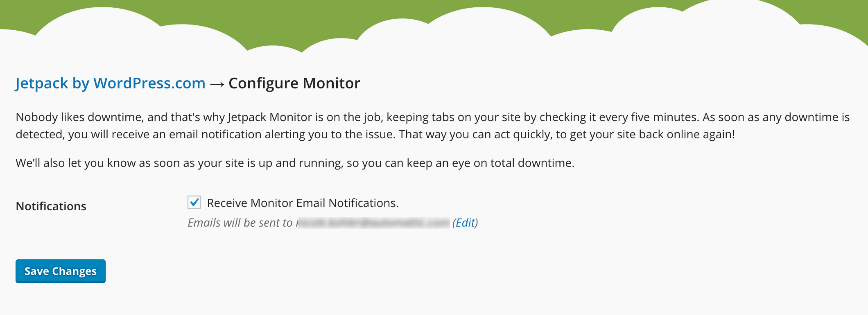
Task: Click the word 'Jetpack' in the breadcrumb link
Action: pyautogui.click(x=42, y=83)
